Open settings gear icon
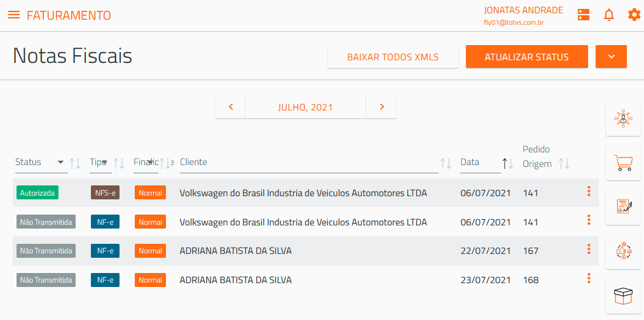The image size is (644, 320). pyautogui.click(x=634, y=15)
